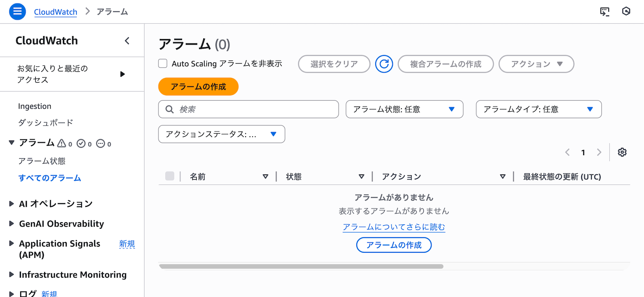The width and height of the screenshot is (644, 297).
Task: Click the hexagon icon in the top bar
Action: (x=626, y=12)
